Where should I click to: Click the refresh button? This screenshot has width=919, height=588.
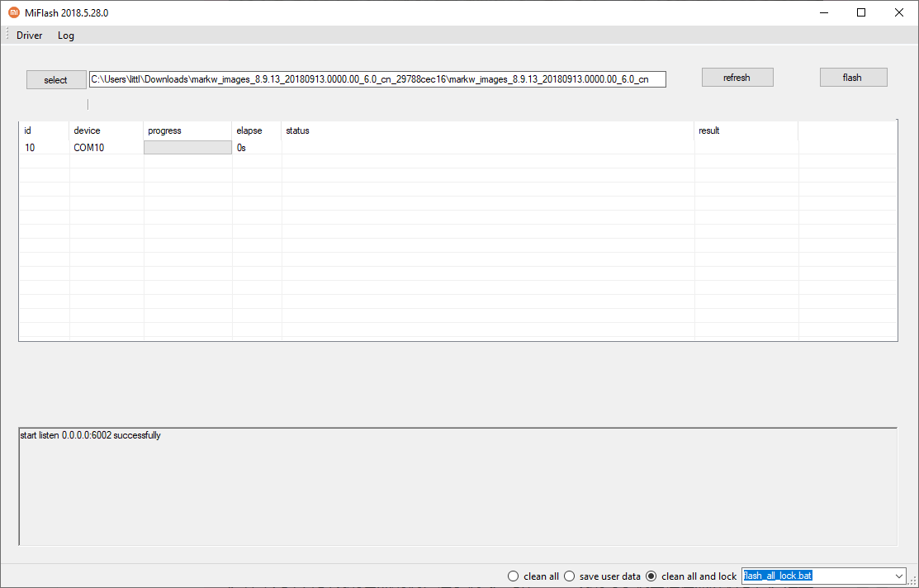coord(737,78)
